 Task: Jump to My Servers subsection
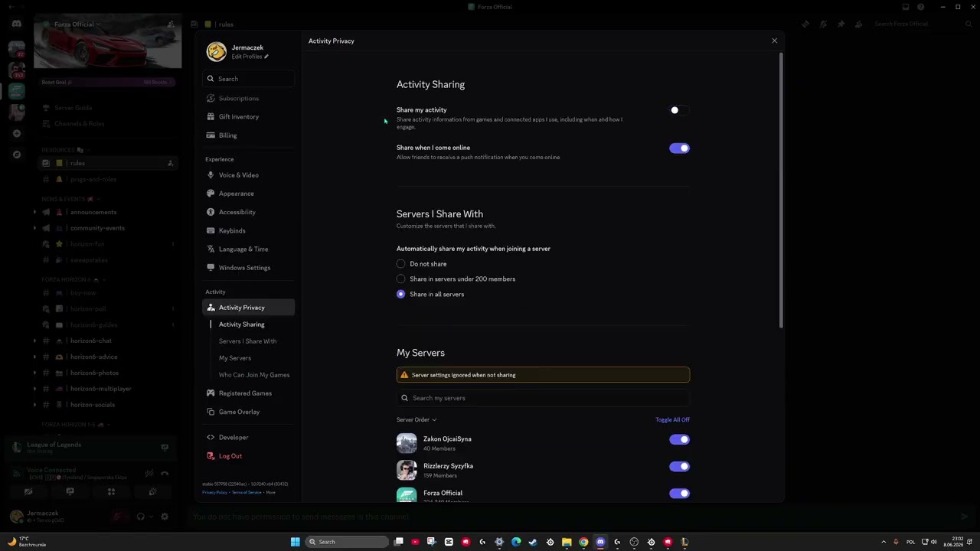coord(235,358)
